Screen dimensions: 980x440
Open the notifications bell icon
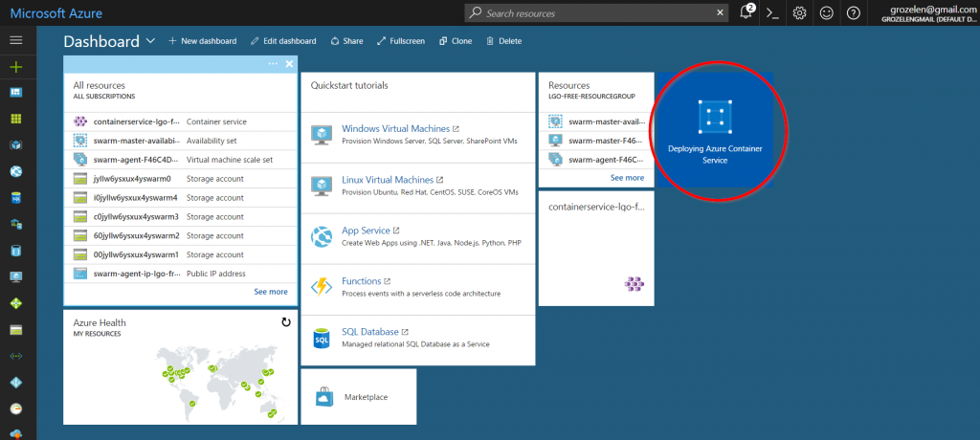click(746, 13)
